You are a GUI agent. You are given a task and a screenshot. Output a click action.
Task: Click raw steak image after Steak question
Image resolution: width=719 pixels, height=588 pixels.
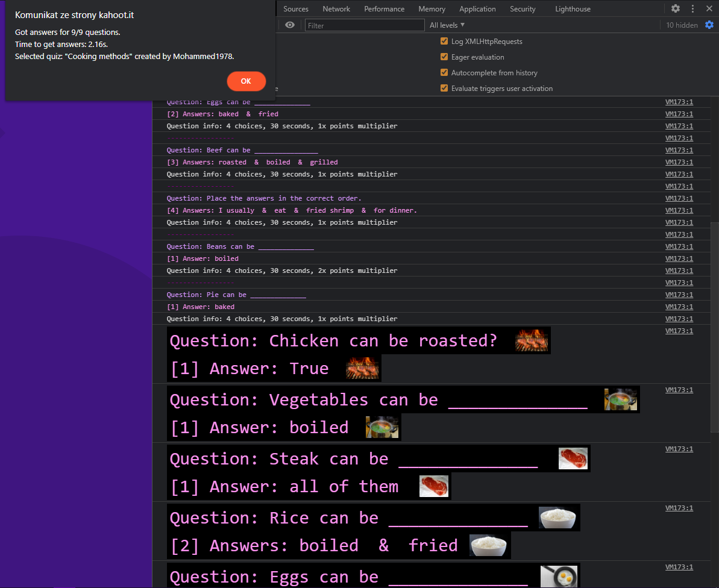tap(573, 458)
